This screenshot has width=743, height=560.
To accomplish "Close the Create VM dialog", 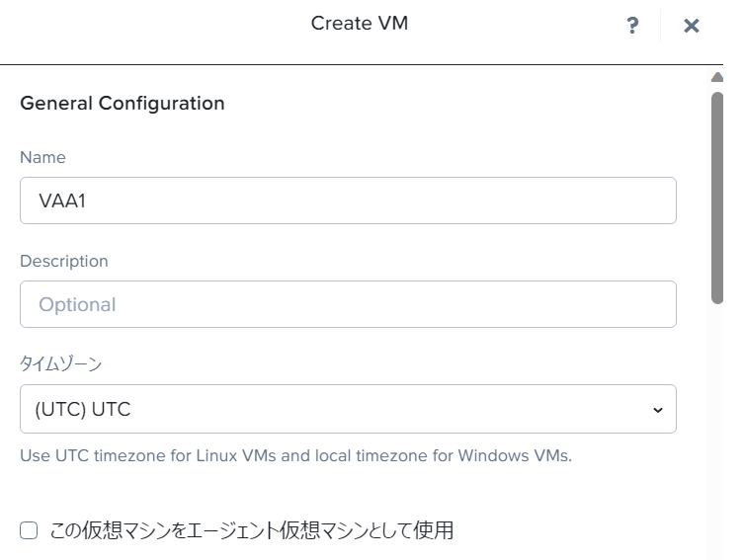I will 692,26.
